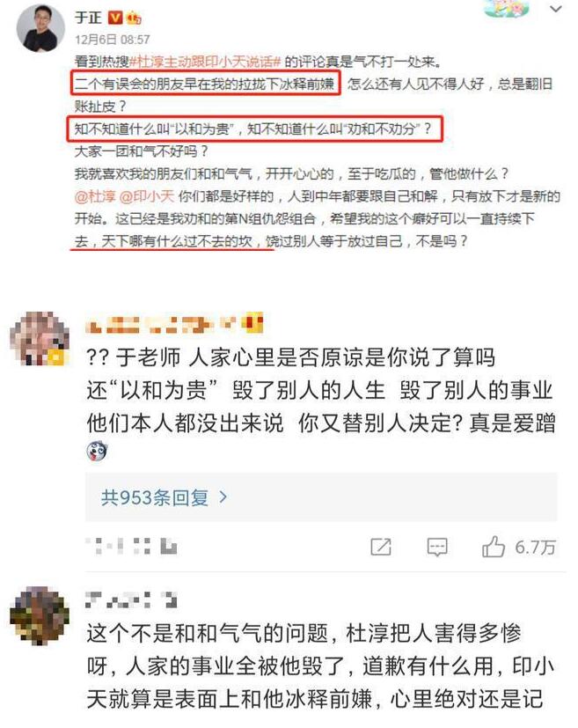The width and height of the screenshot is (578, 728).
Task: Open the @印小天 mention link
Action: point(147,196)
